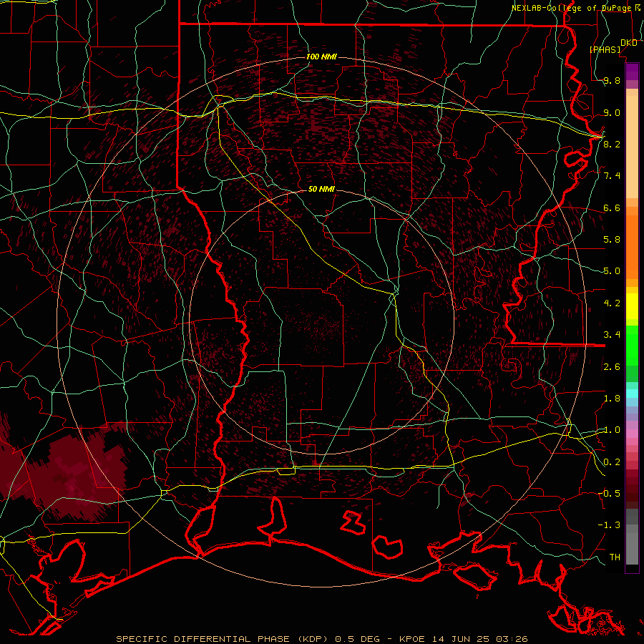Click the 9.0 scale value
This screenshot has height=644, width=644.
(x=612, y=112)
